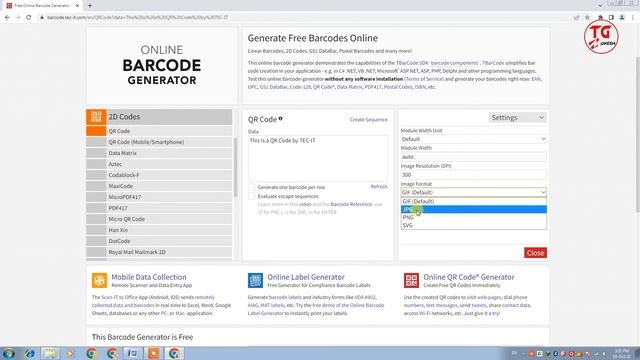Open the browser extensions puzzle icon
640x360 pixels.
point(600,18)
